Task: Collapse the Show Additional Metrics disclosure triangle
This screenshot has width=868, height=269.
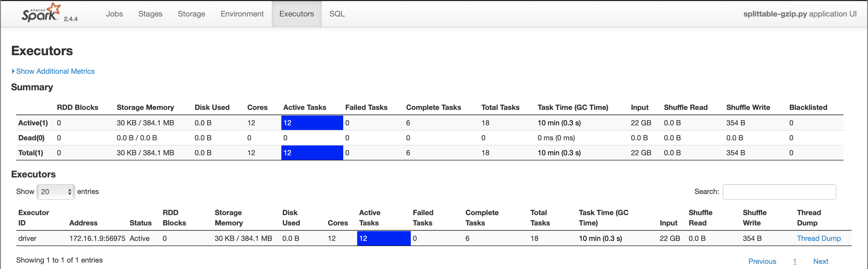Action: [13, 71]
